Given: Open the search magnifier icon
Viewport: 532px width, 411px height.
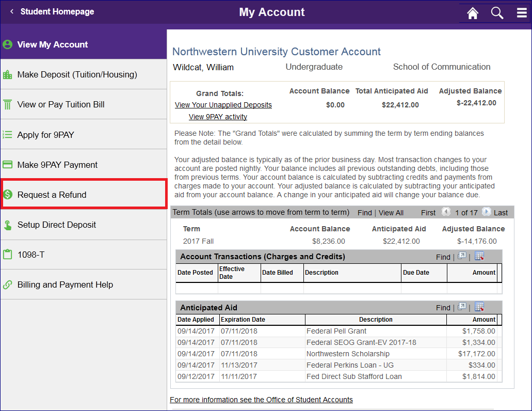Looking at the screenshot, I should pos(497,12).
